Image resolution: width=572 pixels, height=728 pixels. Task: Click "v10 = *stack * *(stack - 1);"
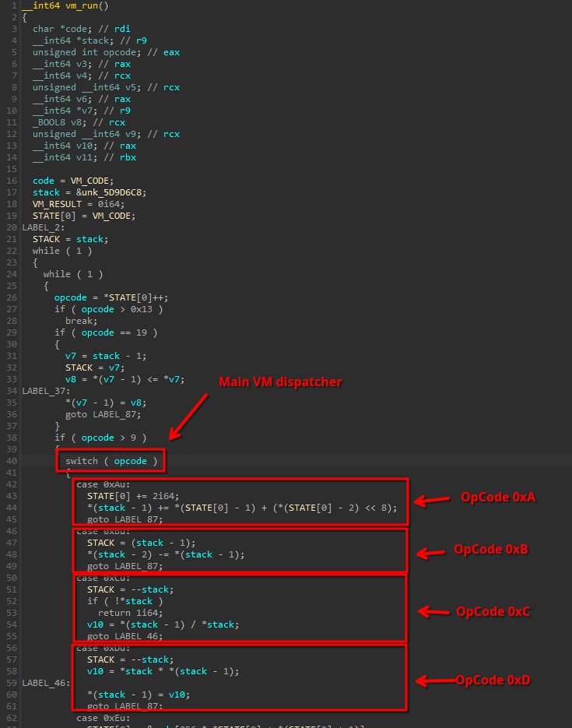(163, 671)
